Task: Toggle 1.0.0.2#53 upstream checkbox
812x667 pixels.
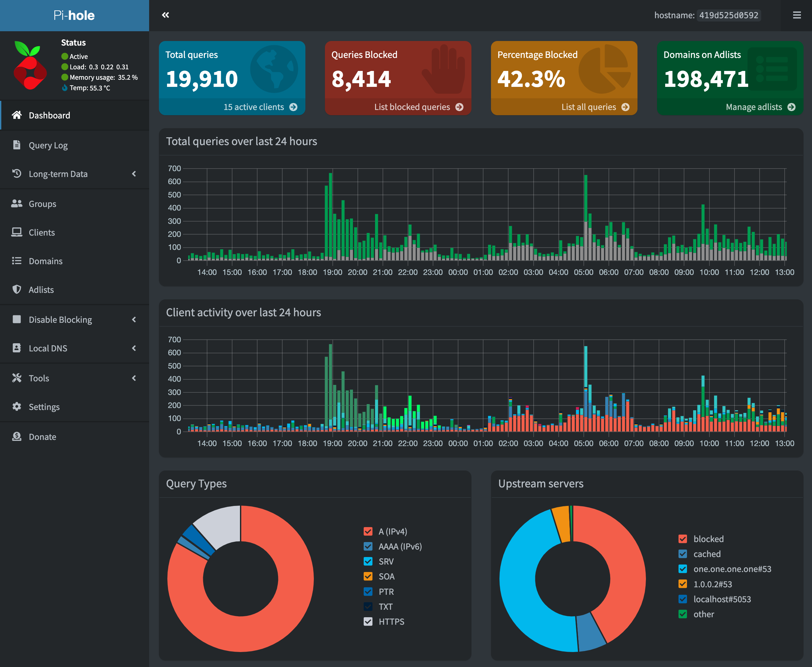Action: (x=683, y=584)
